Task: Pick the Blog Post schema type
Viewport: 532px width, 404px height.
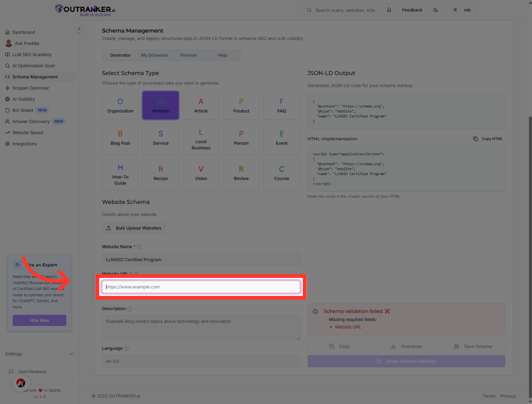Action: click(x=120, y=139)
